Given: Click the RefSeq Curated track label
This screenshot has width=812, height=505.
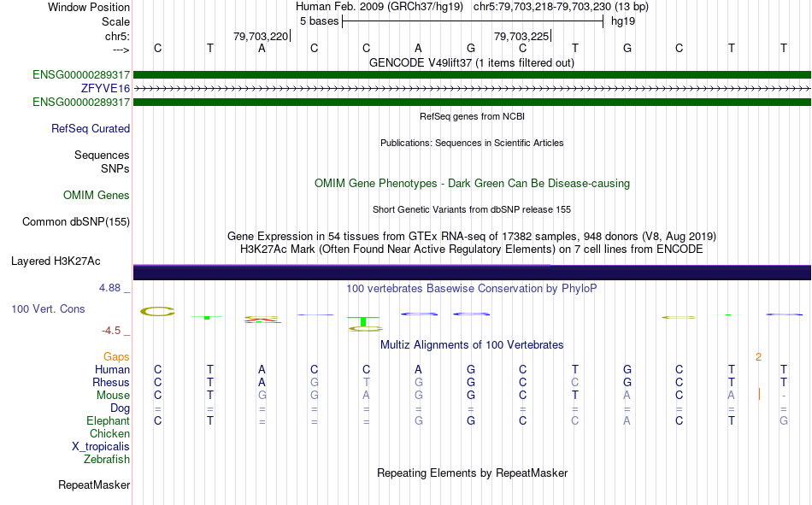Looking at the screenshot, I should coord(90,128).
